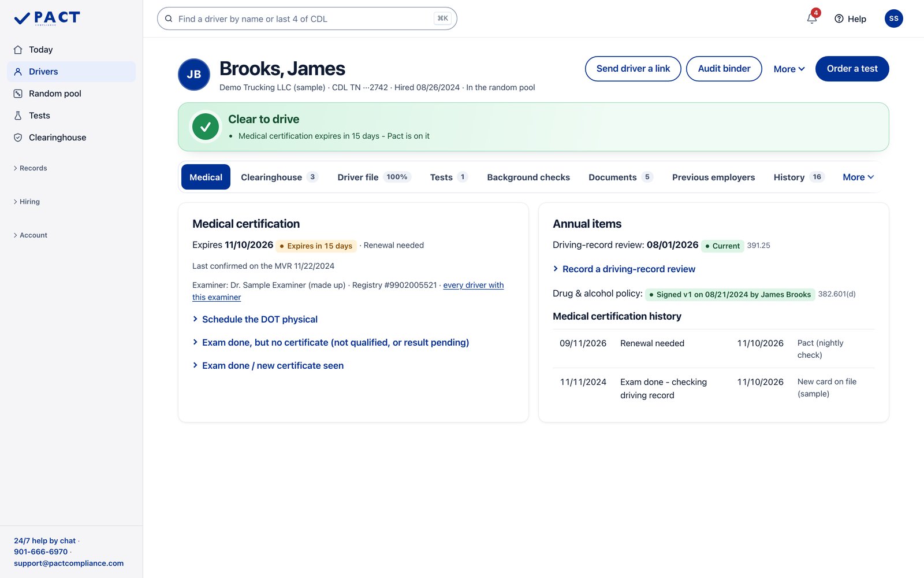Expand the Account sidebar section
The image size is (924, 578).
[x=30, y=235]
